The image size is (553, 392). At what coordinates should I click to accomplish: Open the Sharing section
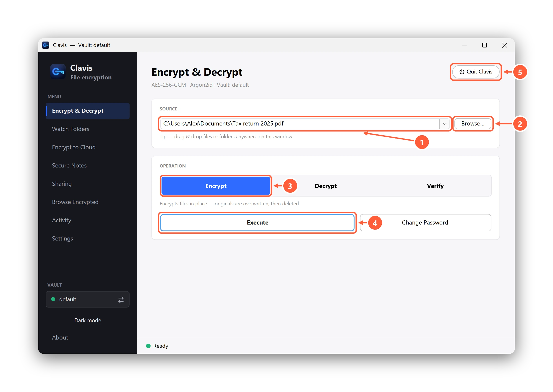(88, 184)
